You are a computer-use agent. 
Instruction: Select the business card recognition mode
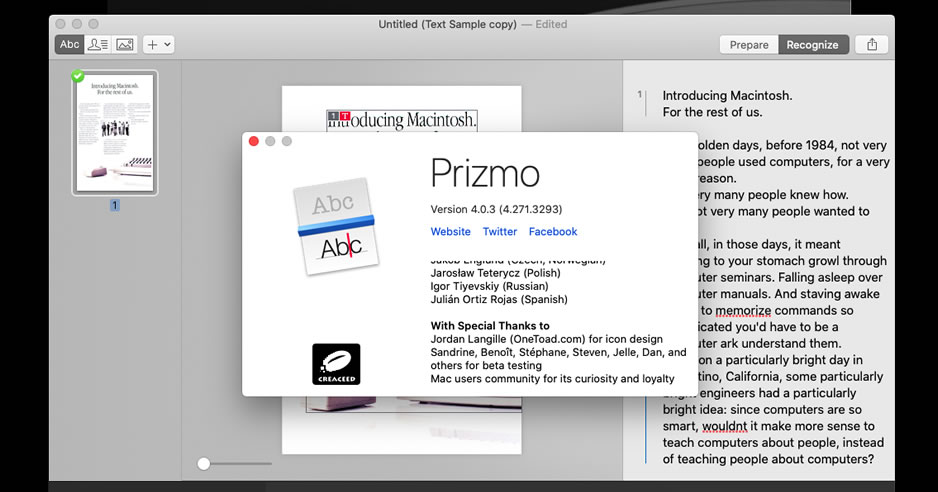point(98,44)
